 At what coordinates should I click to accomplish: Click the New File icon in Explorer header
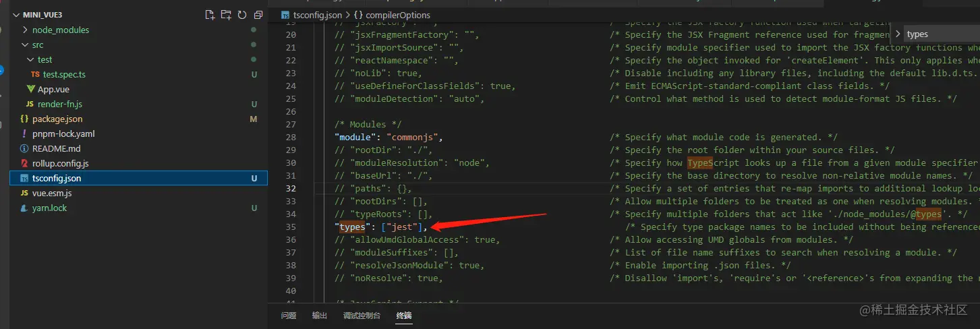pyautogui.click(x=210, y=15)
